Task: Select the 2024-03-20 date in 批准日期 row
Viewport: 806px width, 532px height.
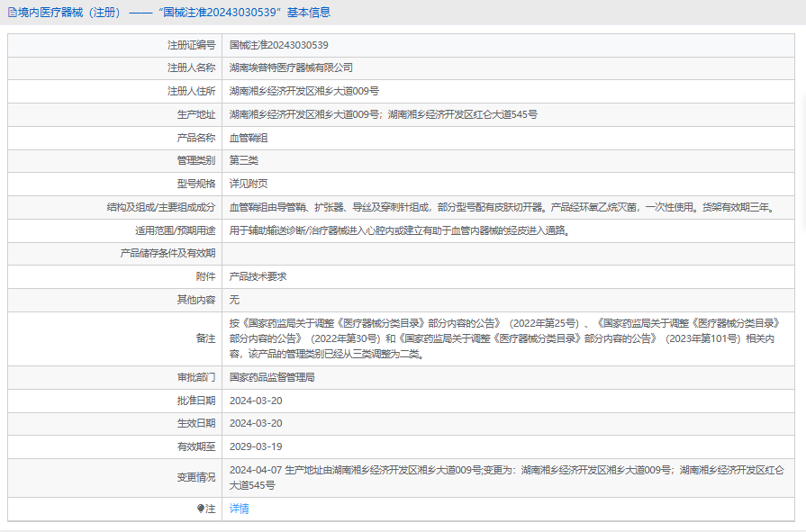Action: pyautogui.click(x=256, y=401)
